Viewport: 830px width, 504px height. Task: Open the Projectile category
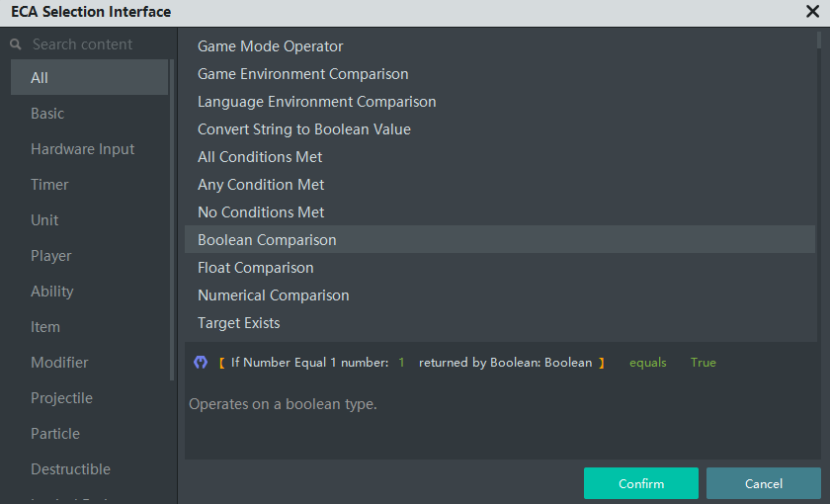(x=61, y=398)
